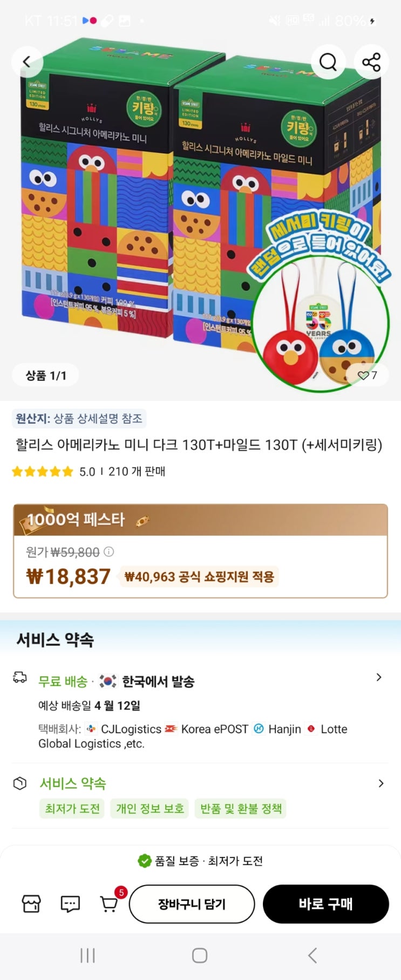401x980 pixels.
Task: Select 개인 정보 보호 tag
Action: point(150,808)
